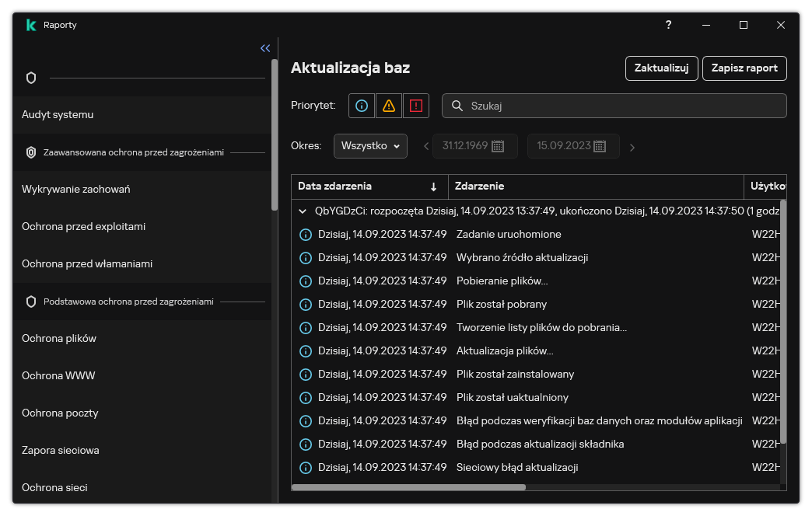Click shield icon at top of sidebar

pos(31,78)
